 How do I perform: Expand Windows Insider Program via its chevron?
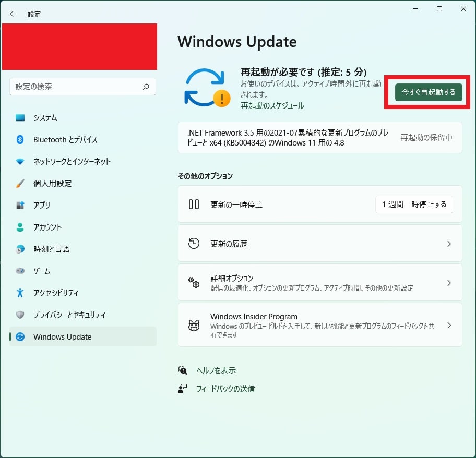click(x=449, y=325)
